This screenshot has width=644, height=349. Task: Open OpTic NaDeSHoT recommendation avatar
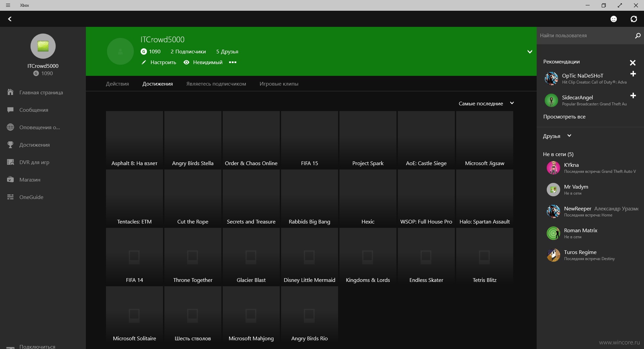point(551,79)
